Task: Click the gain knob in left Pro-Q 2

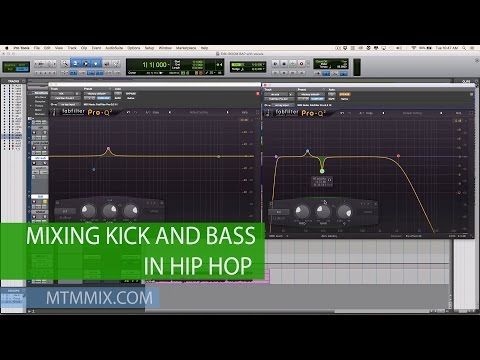Action: tap(110, 210)
